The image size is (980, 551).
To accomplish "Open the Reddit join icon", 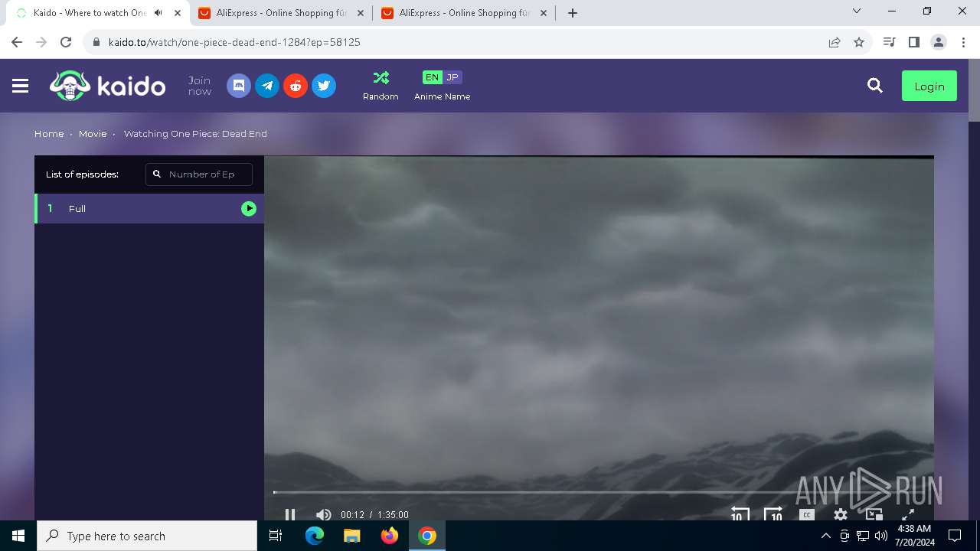I will (296, 86).
